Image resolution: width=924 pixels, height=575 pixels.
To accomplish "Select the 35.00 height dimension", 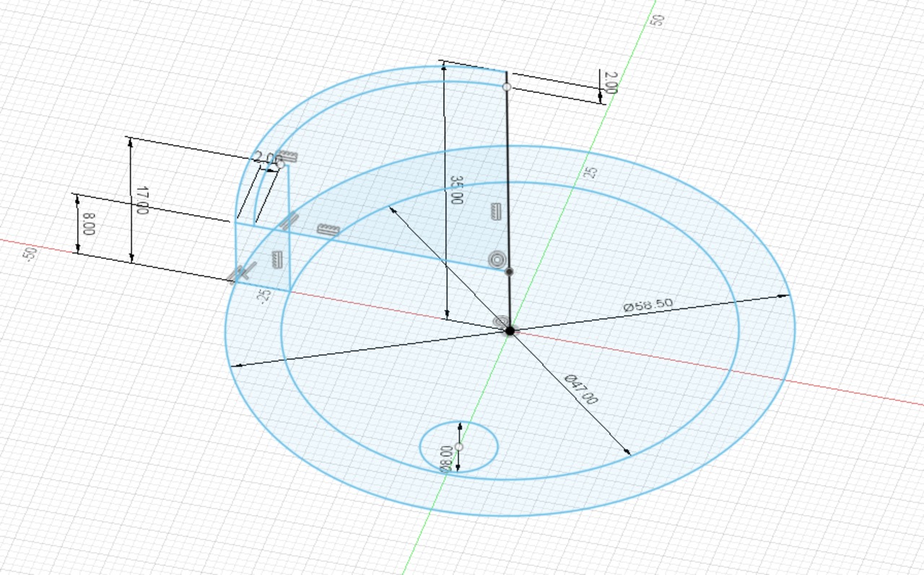I will (456, 190).
